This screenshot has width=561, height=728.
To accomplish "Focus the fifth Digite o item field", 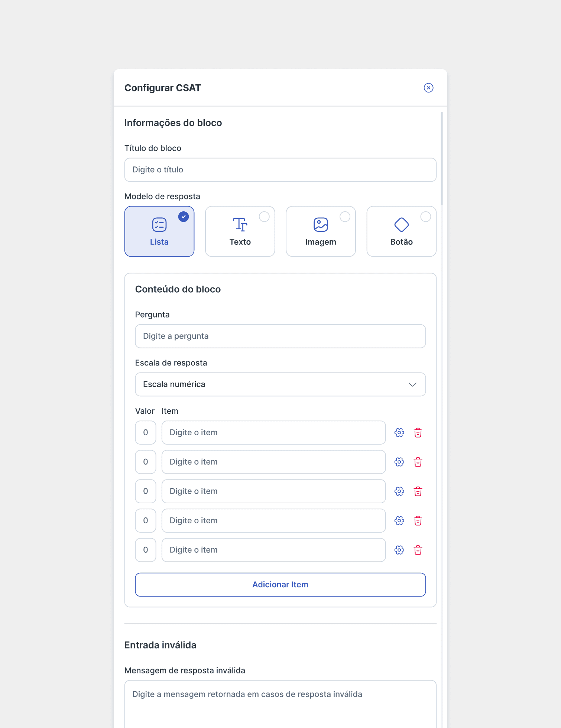I will tap(273, 550).
